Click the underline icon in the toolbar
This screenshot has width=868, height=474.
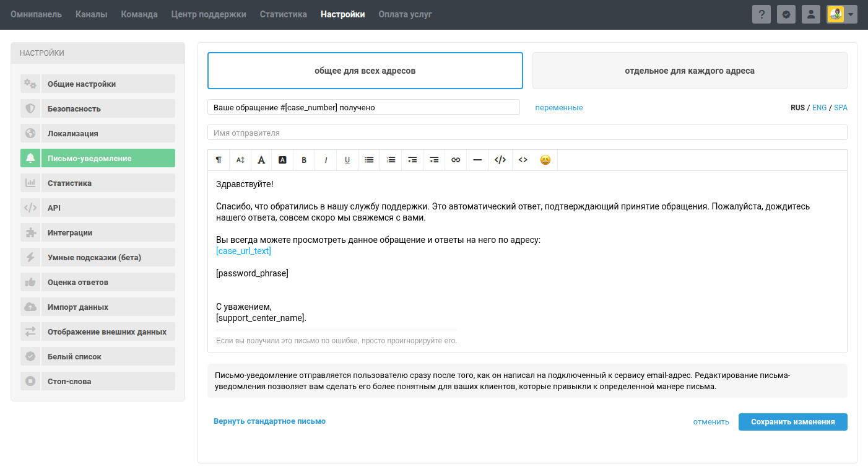(347, 160)
